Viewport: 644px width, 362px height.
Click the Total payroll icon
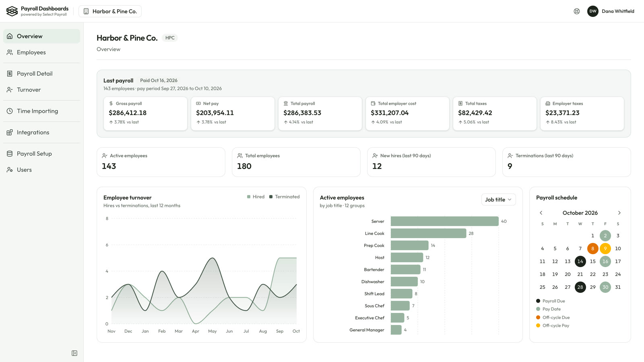coord(286,103)
